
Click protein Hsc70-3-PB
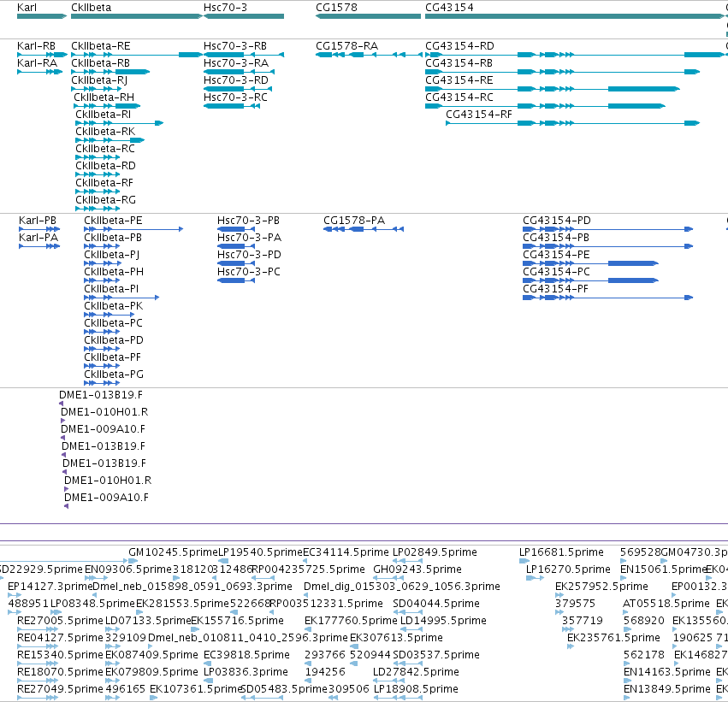coord(248,221)
